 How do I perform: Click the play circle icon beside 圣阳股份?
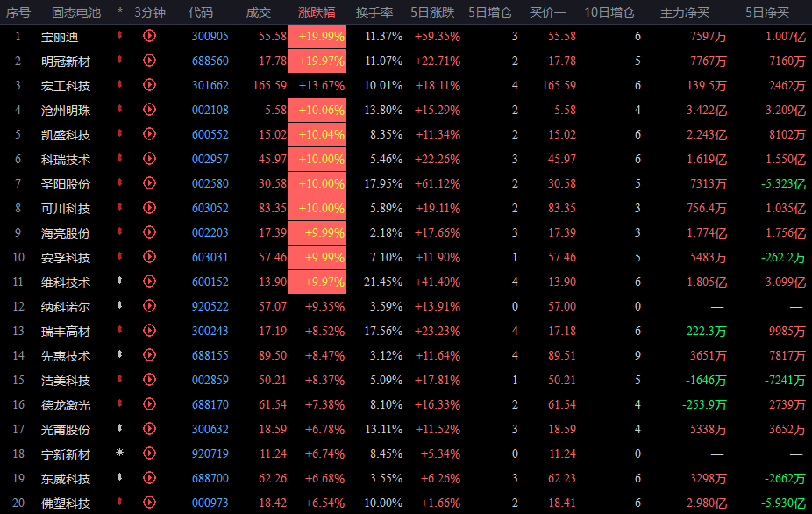click(148, 183)
